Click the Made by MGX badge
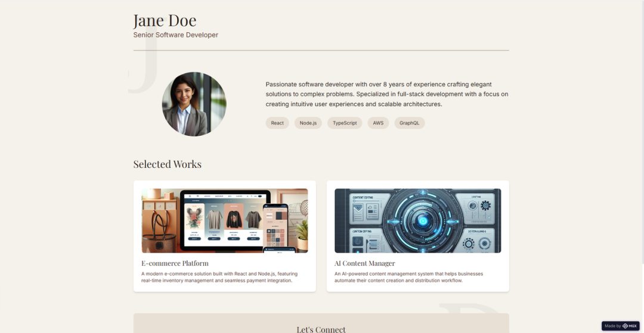Screen dimensions: 644x333 coord(621,326)
